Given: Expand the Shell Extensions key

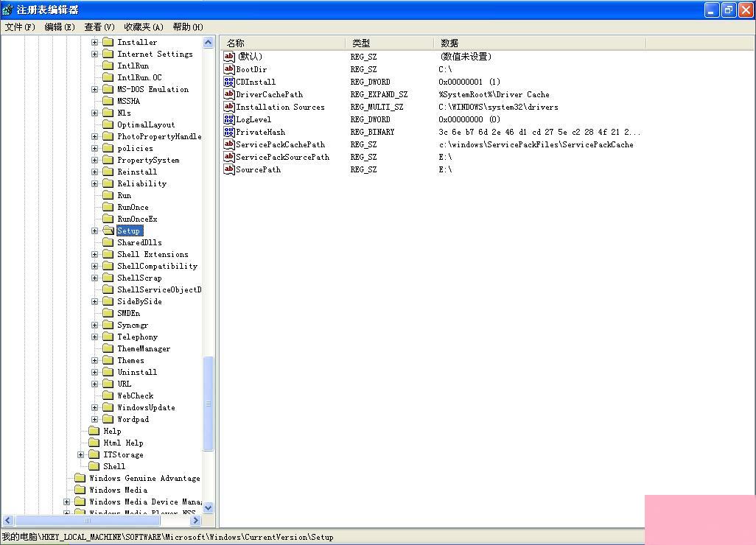Looking at the screenshot, I should tap(94, 254).
